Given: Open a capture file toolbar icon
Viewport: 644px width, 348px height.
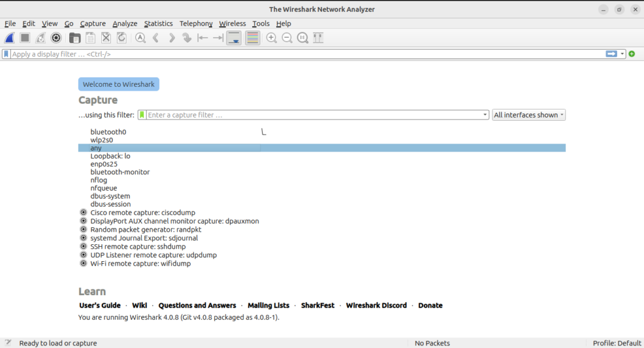Looking at the screenshot, I should point(75,38).
